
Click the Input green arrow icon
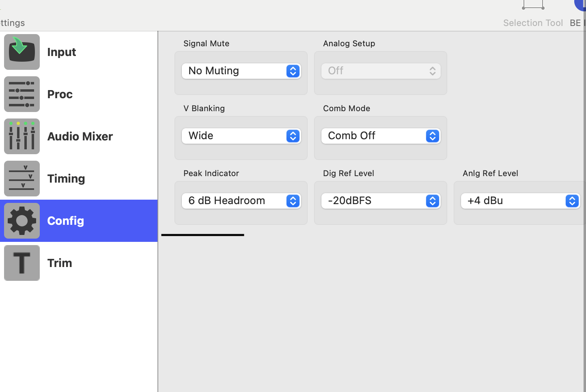(x=22, y=52)
